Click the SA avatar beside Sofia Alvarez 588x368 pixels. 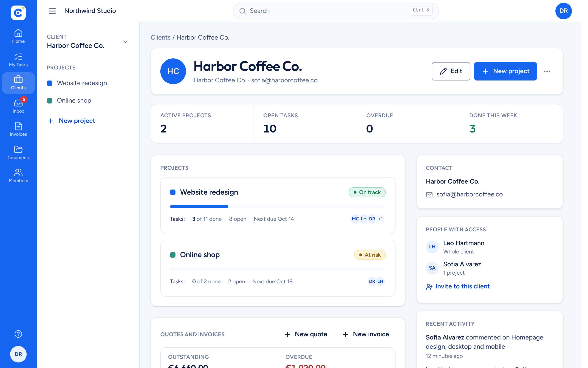[x=432, y=268]
